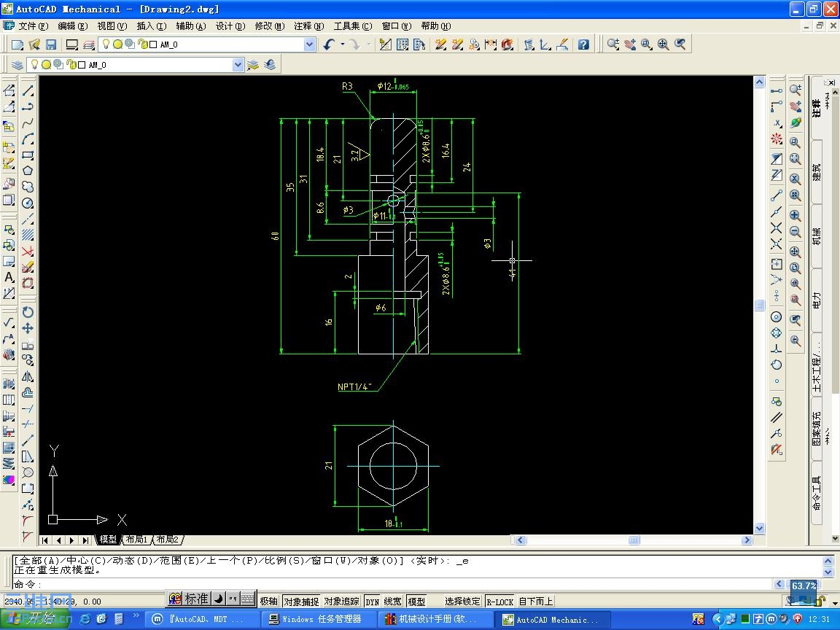Select the 模型 model tab
The image size is (840, 630).
pos(108,540)
